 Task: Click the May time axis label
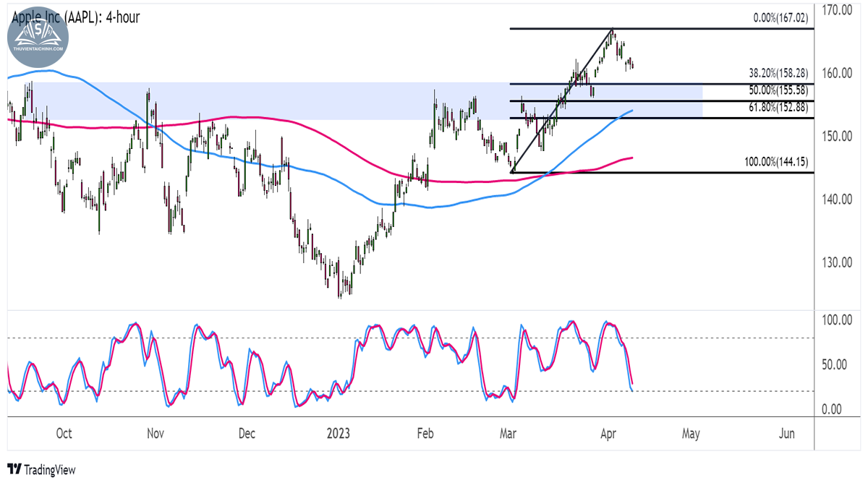coord(691,434)
